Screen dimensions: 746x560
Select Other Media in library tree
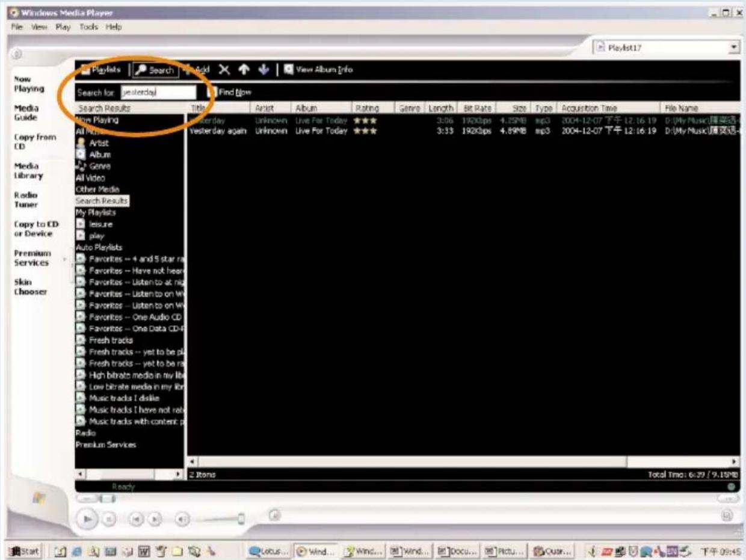coord(97,189)
